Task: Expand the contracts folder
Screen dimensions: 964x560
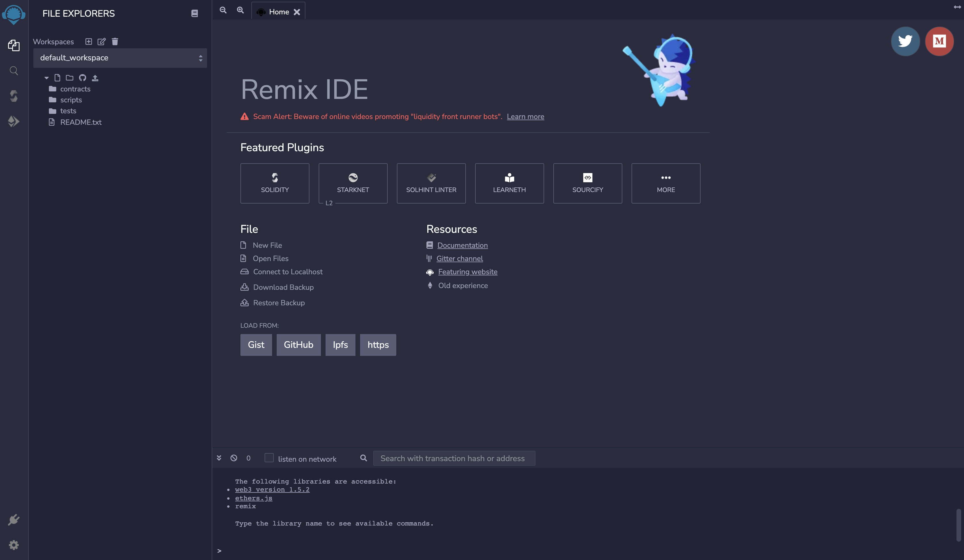Action: 75,89
